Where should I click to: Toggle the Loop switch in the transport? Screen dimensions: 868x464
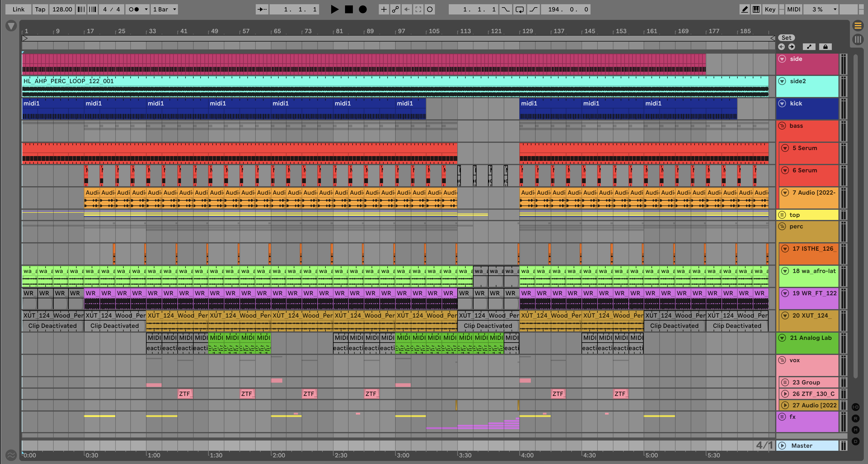(x=519, y=9)
